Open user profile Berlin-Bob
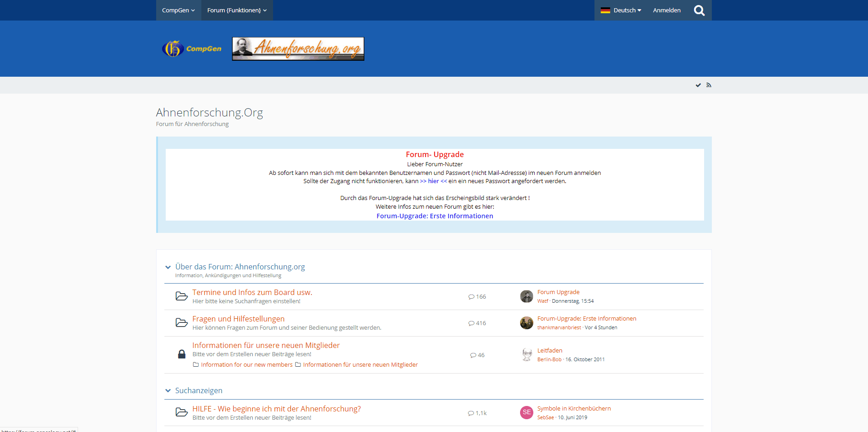The height and width of the screenshot is (432, 868). pos(549,359)
